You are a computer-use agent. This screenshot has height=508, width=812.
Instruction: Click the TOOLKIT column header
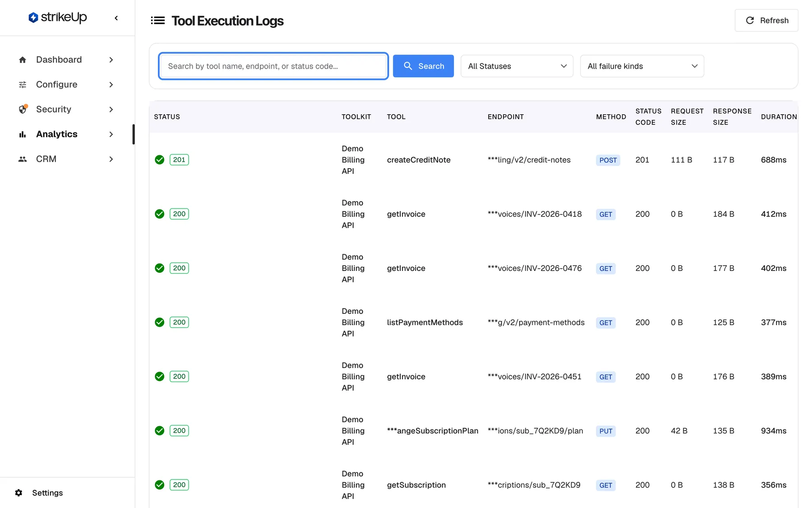(x=356, y=117)
